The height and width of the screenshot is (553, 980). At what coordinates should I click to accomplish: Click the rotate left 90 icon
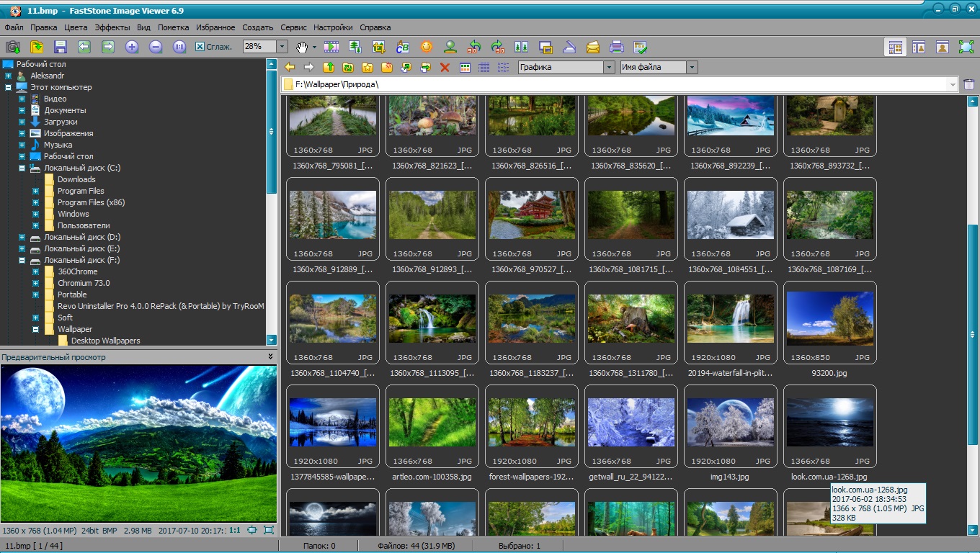click(x=473, y=47)
